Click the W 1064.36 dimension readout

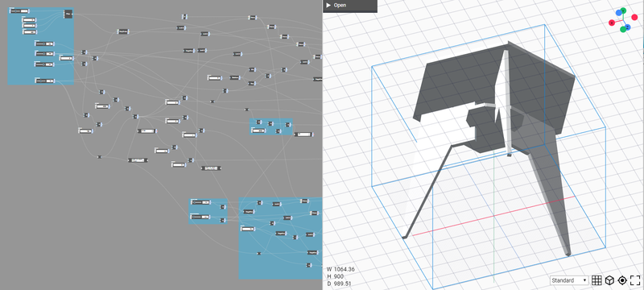coord(341,270)
